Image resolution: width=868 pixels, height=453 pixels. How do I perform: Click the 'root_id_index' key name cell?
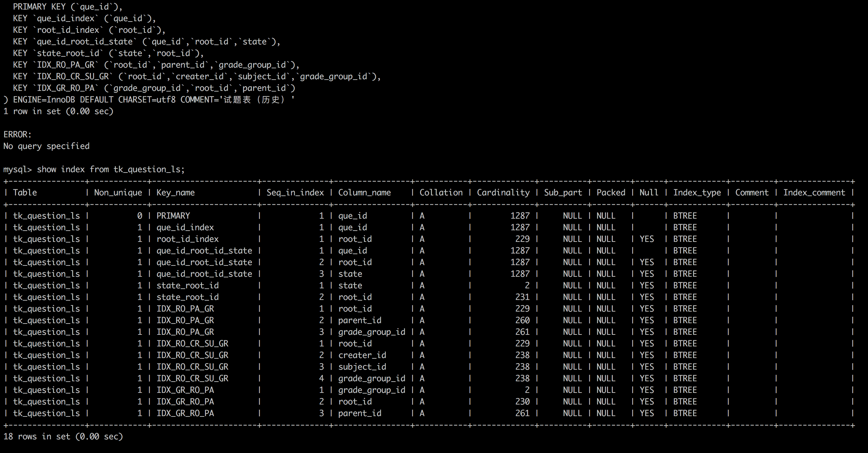click(187, 239)
